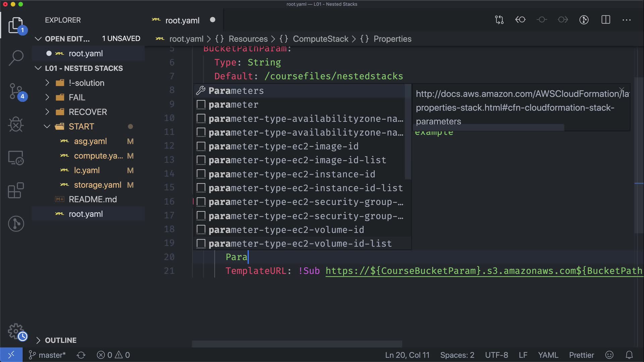Collapse the START folder
This screenshot has height=362, width=644.
point(81,126)
